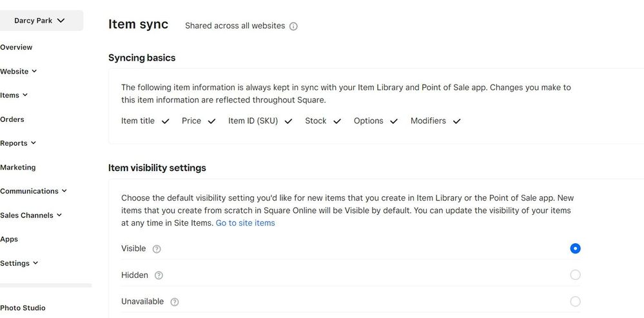Select the Visible radio button
This screenshot has height=318, width=644.
(x=575, y=248)
